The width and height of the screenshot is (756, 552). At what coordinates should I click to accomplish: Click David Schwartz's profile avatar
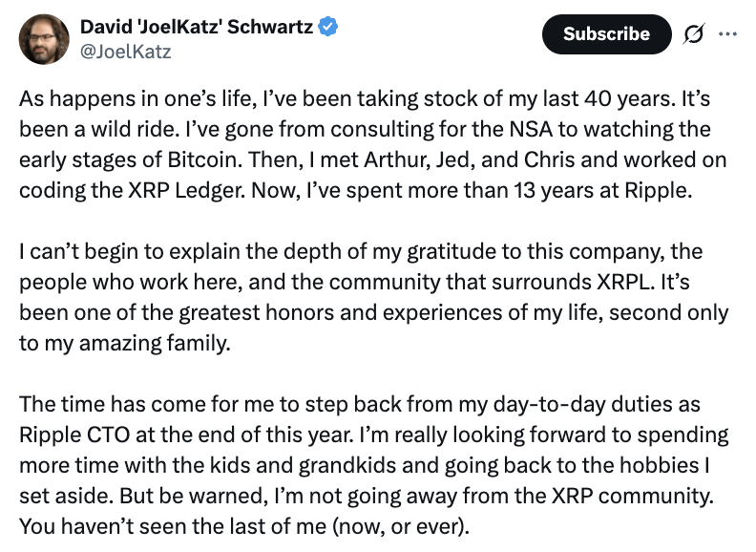coord(45,39)
